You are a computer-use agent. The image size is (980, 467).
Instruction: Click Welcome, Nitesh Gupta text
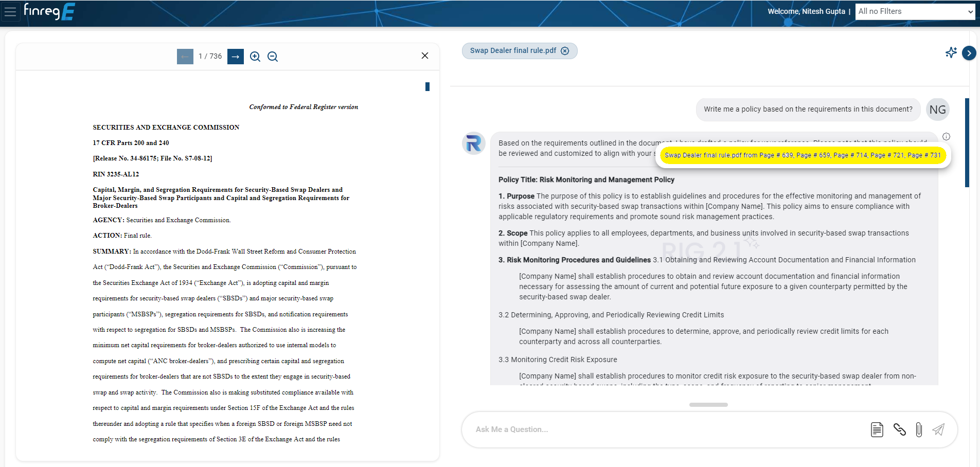(806, 11)
